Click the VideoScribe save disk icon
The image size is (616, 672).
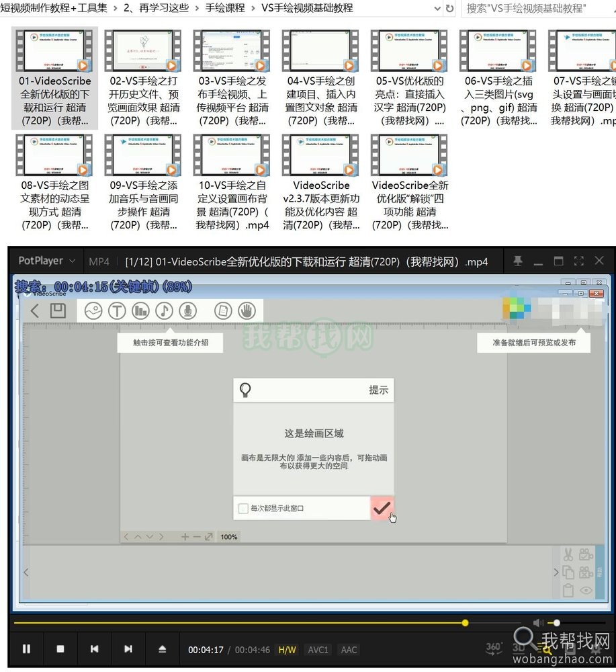(x=58, y=310)
